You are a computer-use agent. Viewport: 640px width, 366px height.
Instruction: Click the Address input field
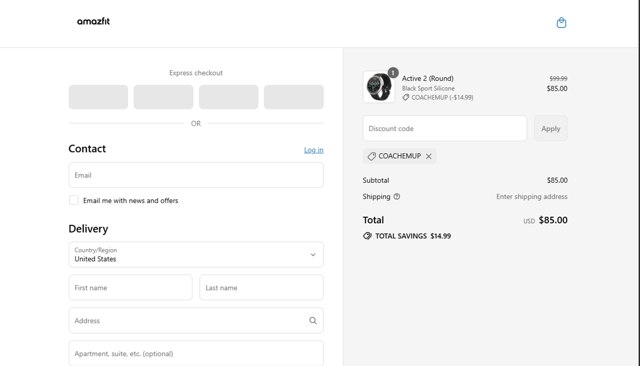(x=196, y=321)
